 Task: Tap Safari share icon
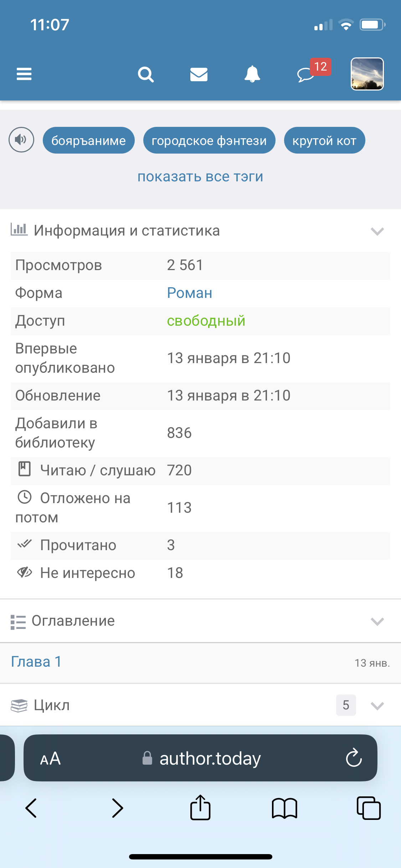coord(200,808)
